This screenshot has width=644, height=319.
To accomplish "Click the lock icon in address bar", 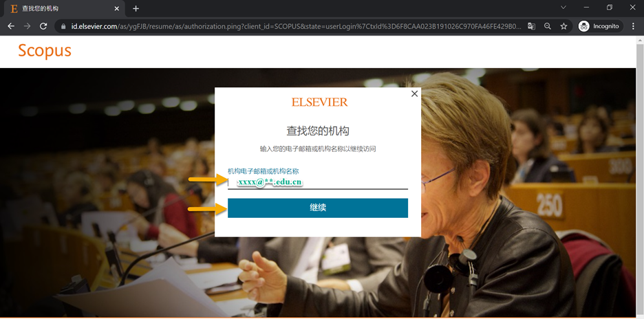I will [63, 26].
